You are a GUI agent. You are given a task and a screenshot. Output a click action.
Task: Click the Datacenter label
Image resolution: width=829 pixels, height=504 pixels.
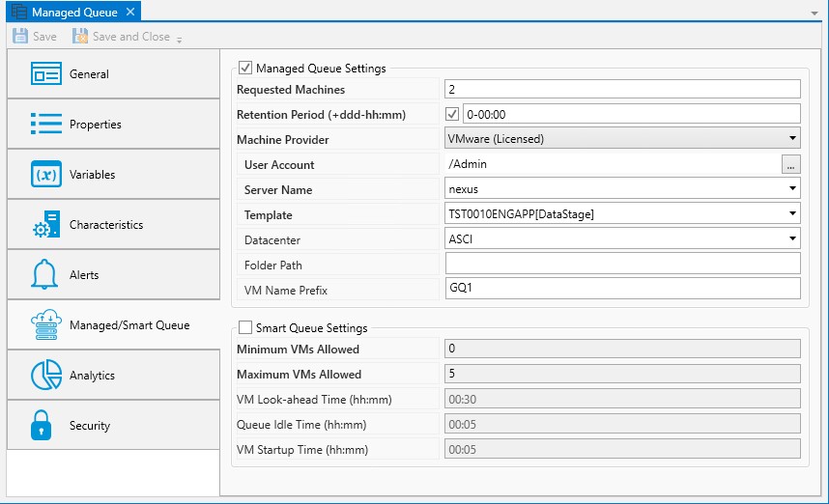[x=272, y=239]
